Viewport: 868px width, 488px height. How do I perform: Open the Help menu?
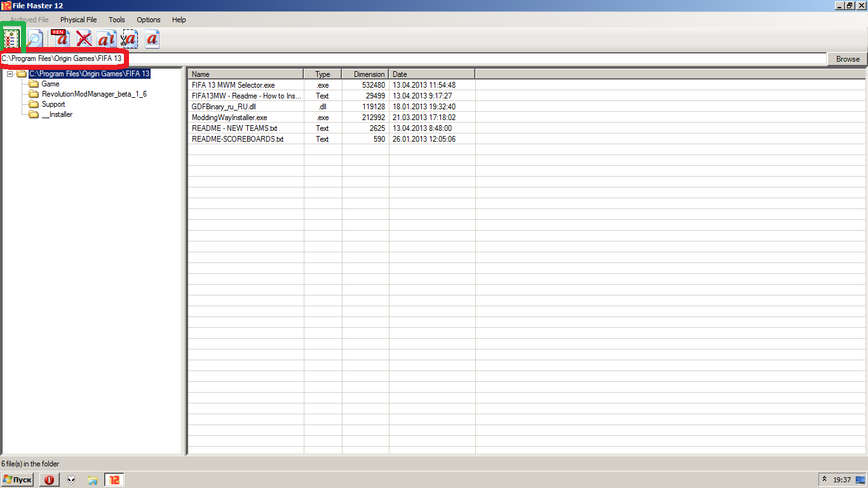[x=179, y=20]
